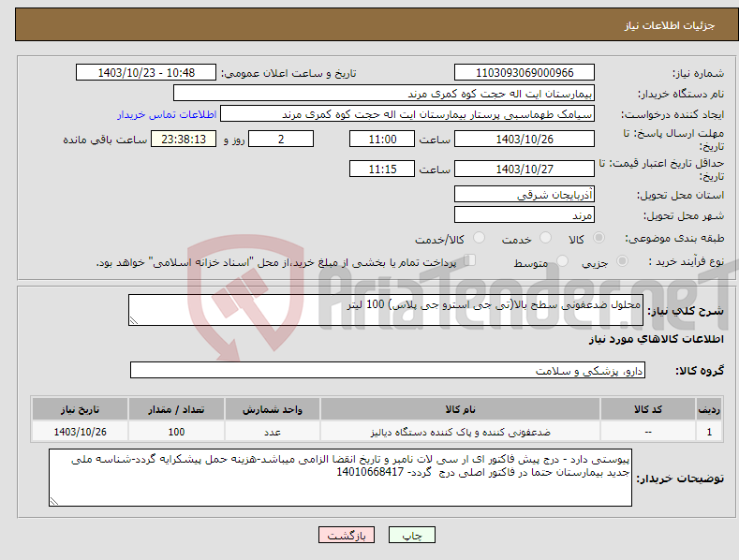Click the need date cell 1403/10/26
Viewport: 739px width, 560px height.
[x=80, y=432]
